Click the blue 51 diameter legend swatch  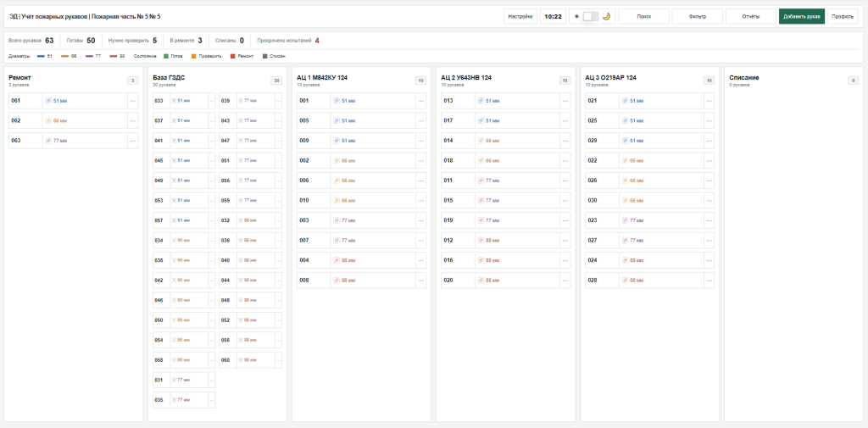41,57
